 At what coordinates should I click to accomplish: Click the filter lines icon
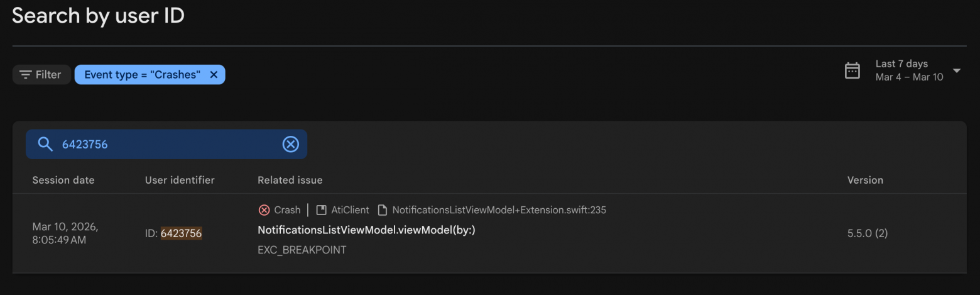pos(25,75)
